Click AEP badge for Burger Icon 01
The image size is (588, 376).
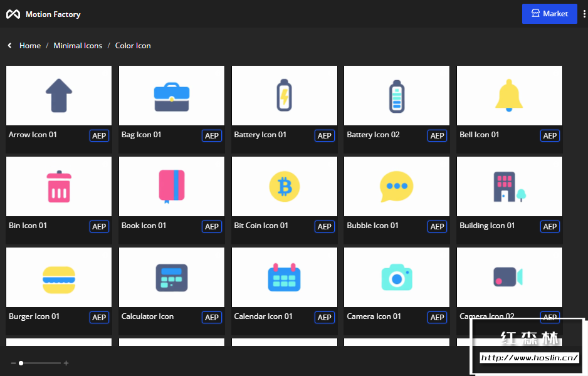(100, 318)
